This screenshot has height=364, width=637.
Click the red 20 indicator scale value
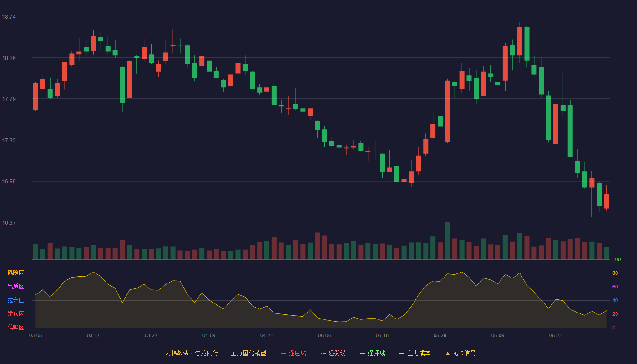tap(615, 314)
